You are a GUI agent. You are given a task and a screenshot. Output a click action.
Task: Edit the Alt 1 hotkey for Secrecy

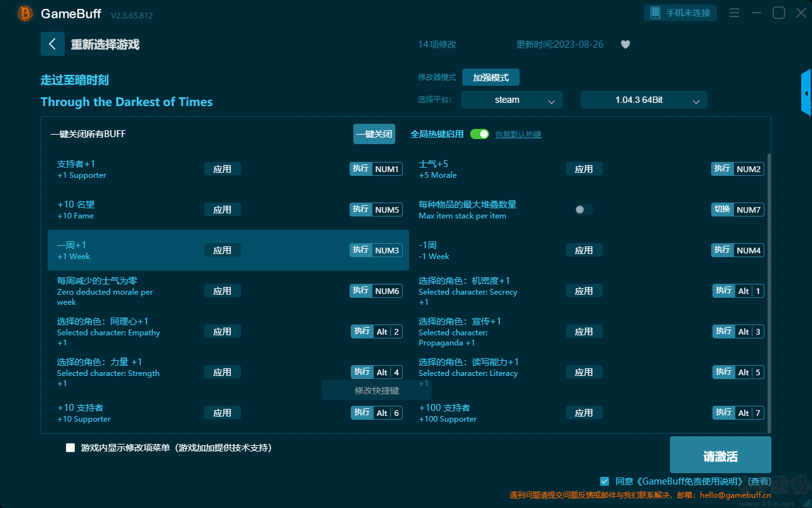click(749, 291)
